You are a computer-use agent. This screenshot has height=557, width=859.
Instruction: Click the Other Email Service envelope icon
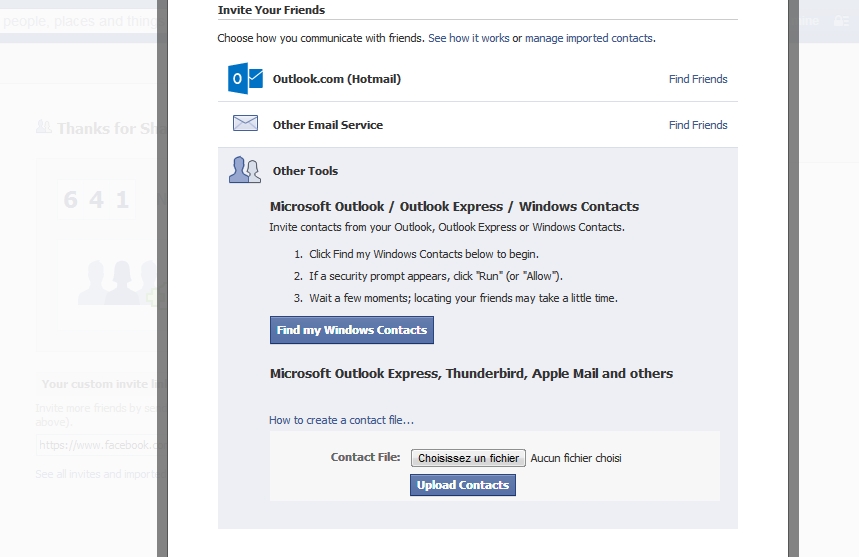coord(245,123)
